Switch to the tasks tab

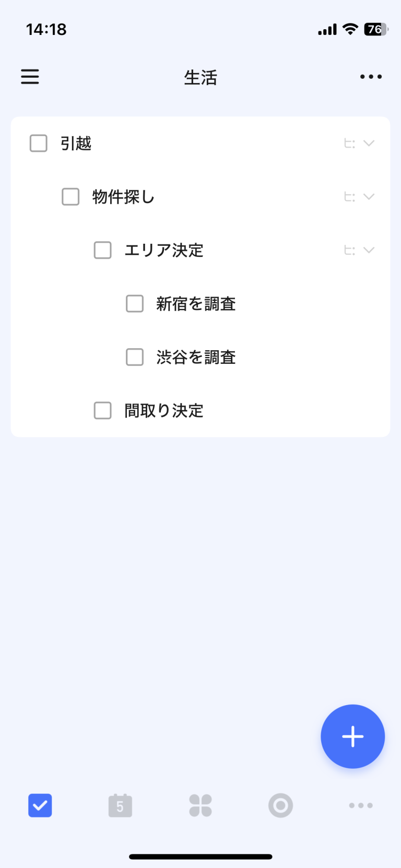pos(40,805)
